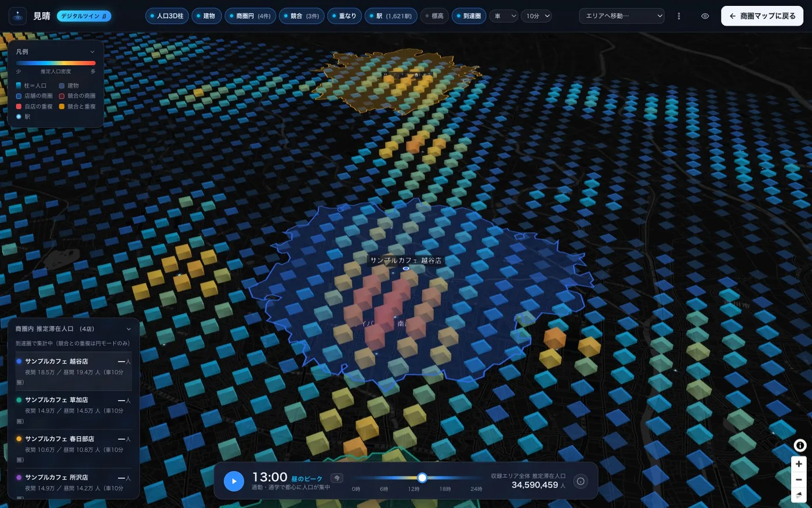Viewport: 812px width, 508px height.
Task: Reset map bearing with the compass control
Action: (x=799, y=495)
